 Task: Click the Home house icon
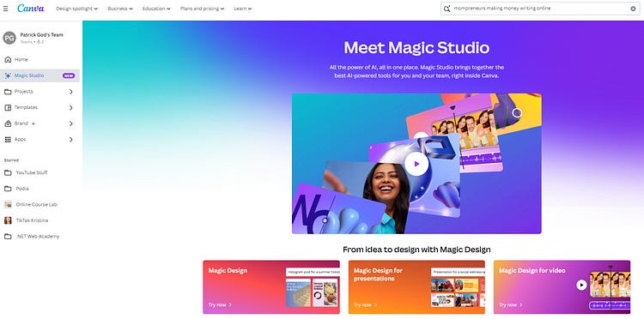8,60
